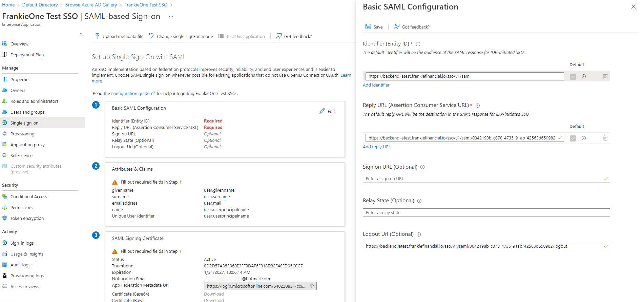The width and height of the screenshot is (644, 302).
Task: Navigate to Browse Azure AD Gallery breadcrumb
Action: click(91, 5)
